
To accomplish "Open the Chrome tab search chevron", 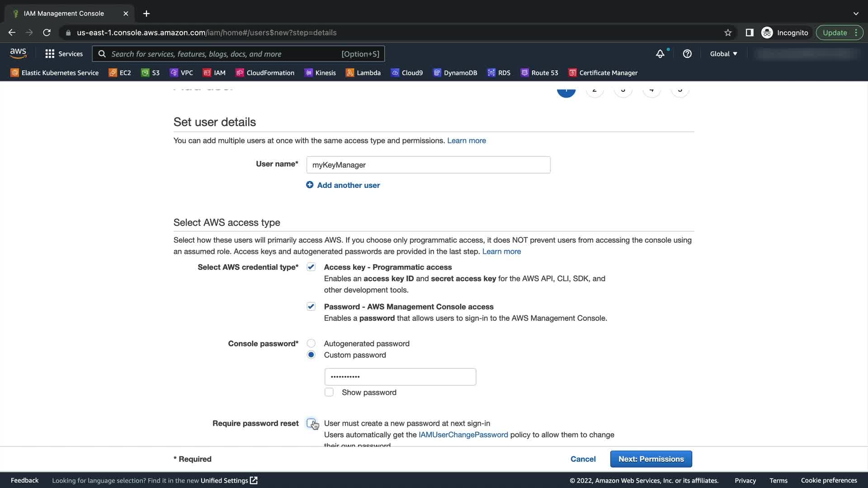I will [x=856, y=14].
